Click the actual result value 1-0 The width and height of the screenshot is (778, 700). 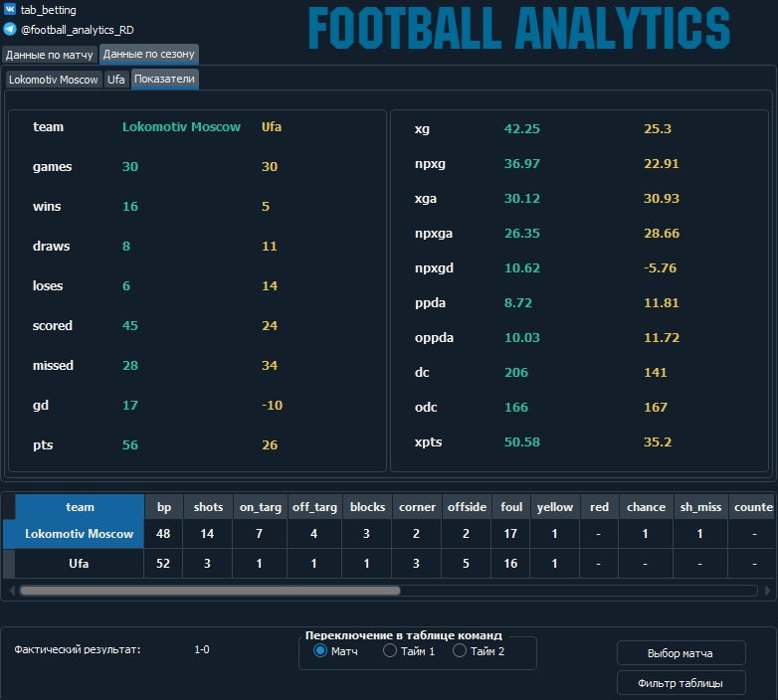201,649
